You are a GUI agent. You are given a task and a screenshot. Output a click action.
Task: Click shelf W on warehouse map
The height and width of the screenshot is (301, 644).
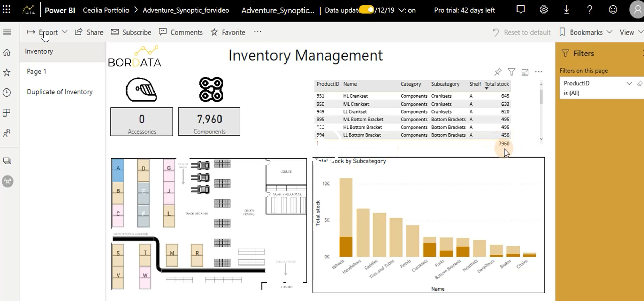[x=145, y=278]
